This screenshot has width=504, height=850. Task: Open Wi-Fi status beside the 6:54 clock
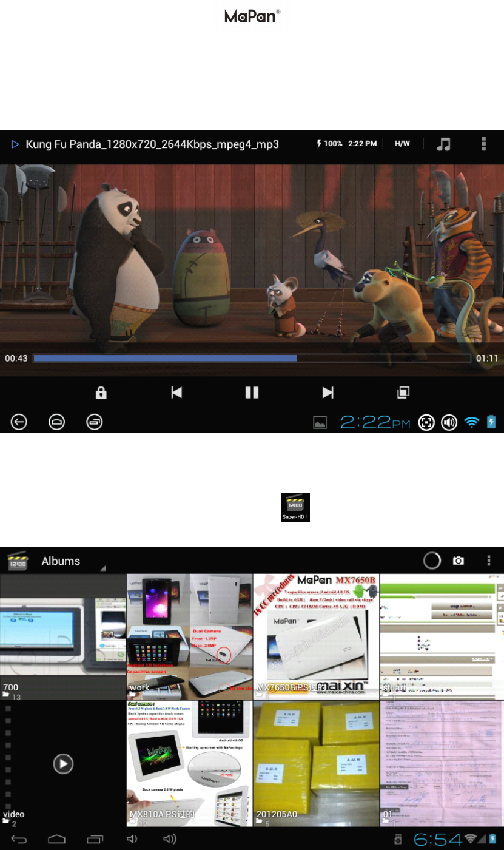[470, 839]
